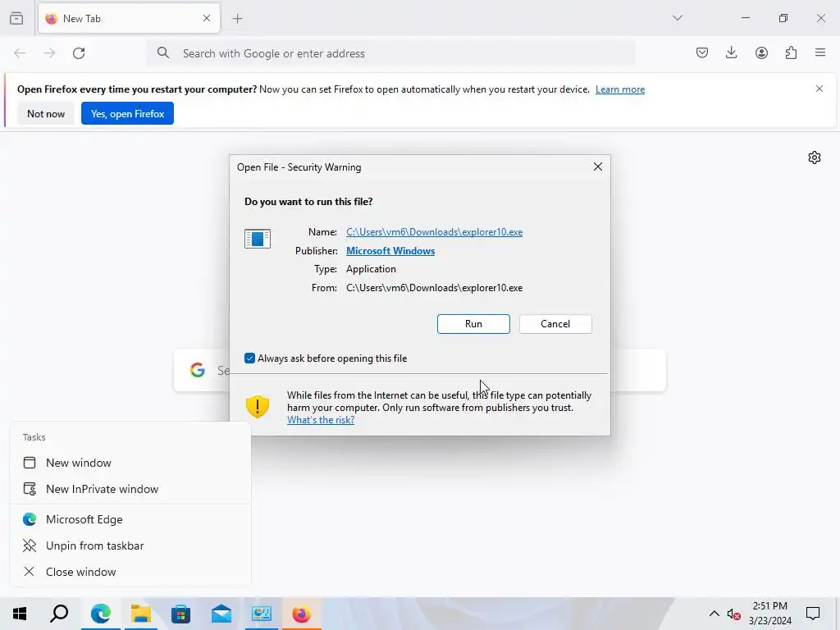The image size is (840, 630).
Task: Launch Microsoft Edge from the jump list
Action: (x=130, y=519)
